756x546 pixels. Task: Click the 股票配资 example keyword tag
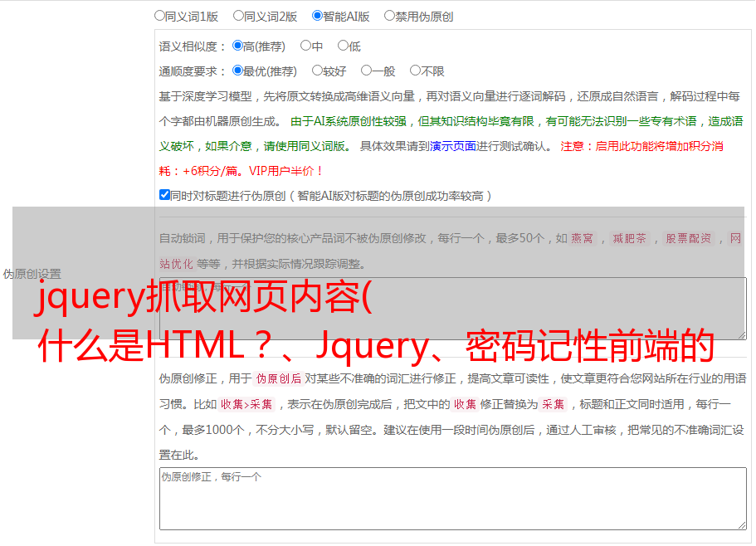click(x=689, y=238)
